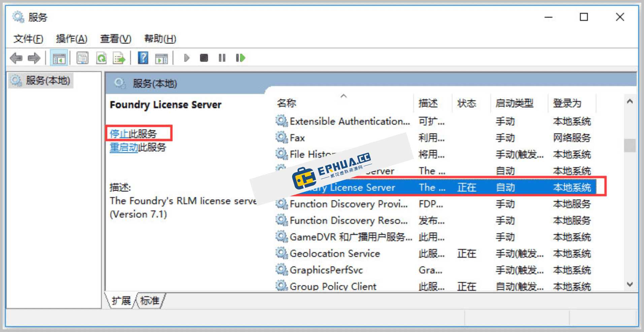The height and width of the screenshot is (332, 644).
Task: Click 网络服务 login value in Fax row
Action: coord(572,138)
